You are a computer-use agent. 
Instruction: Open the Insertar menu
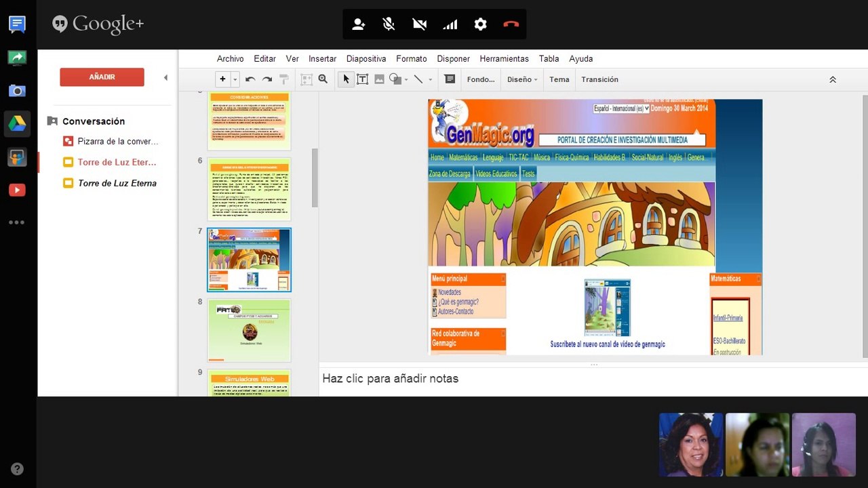tap(323, 59)
